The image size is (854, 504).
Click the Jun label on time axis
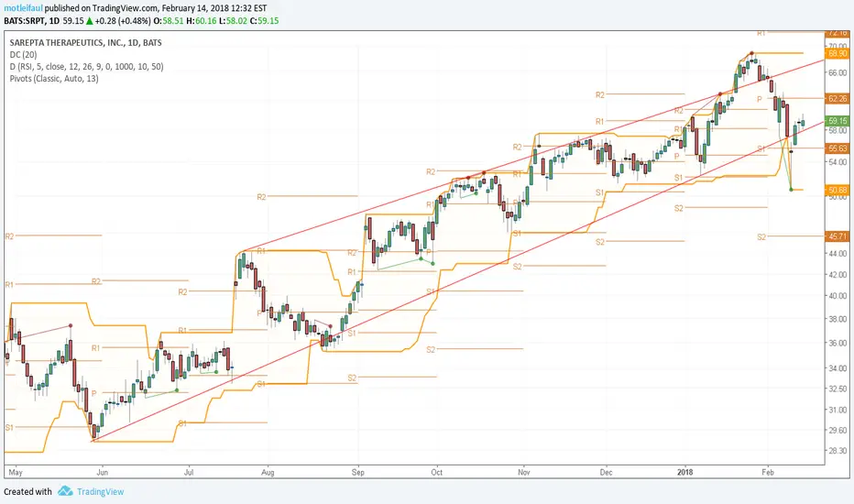click(x=102, y=473)
